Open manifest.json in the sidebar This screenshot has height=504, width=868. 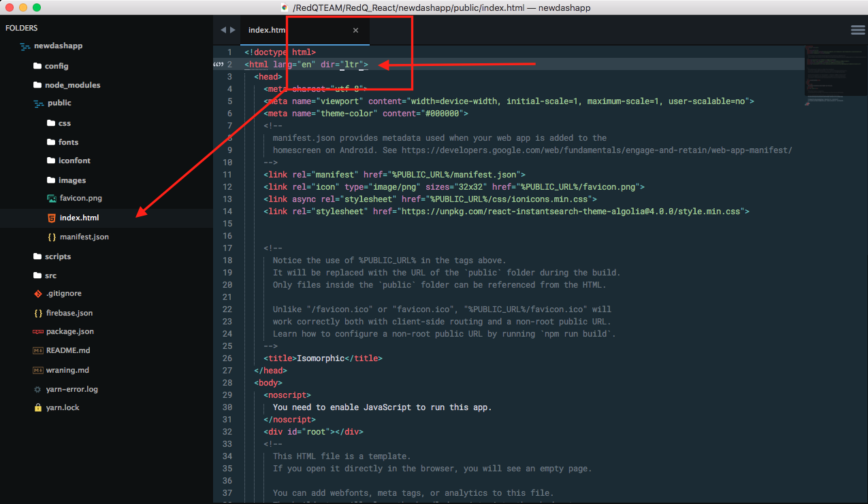click(x=84, y=237)
